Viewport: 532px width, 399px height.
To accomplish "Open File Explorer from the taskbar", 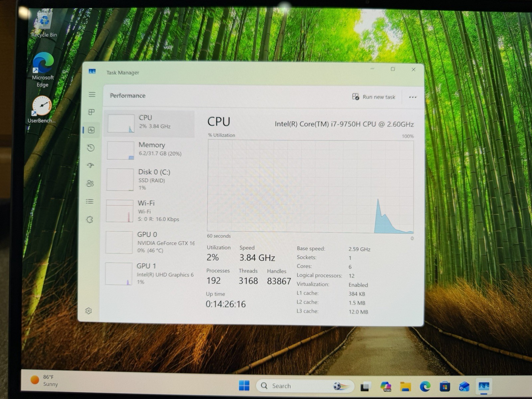I will click(x=405, y=386).
